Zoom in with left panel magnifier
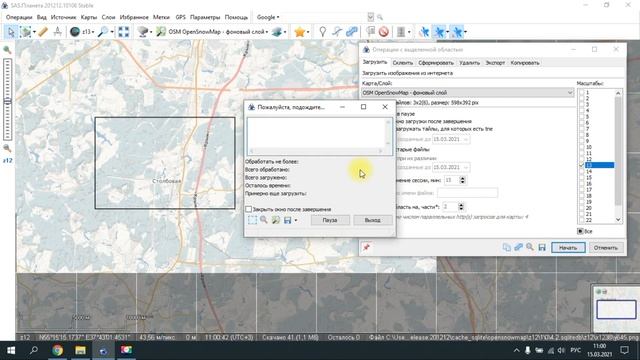Viewport: 640px width, 360px height. click(x=7, y=50)
